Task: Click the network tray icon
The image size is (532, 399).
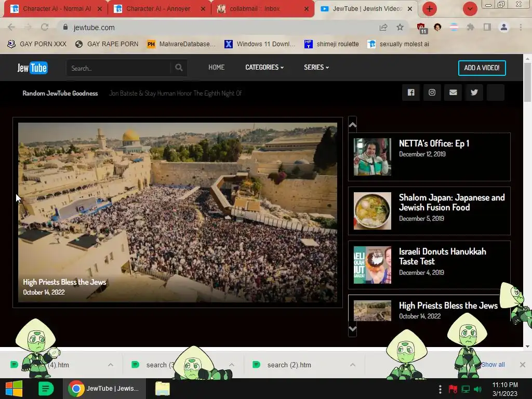Action: coord(465,389)
